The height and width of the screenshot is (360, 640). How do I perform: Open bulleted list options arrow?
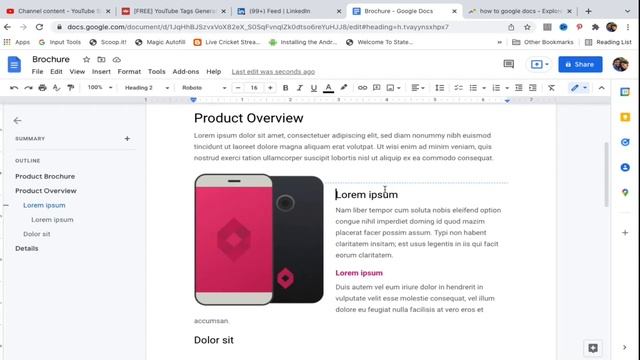484,88
